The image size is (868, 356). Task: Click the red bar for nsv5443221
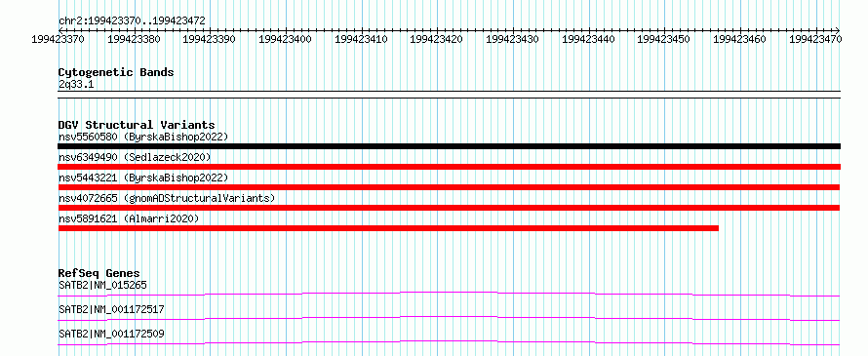tap(450, 187)
